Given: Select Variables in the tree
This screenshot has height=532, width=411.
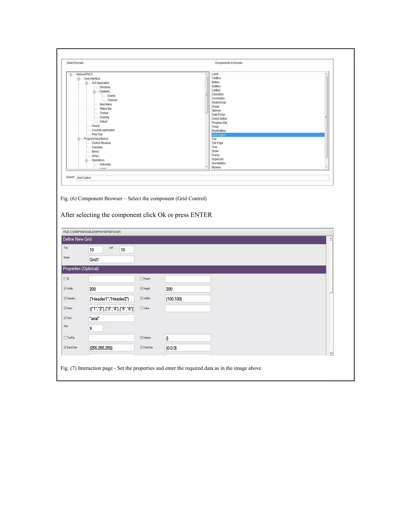Looking at the screenshot, I should (97, 147).
